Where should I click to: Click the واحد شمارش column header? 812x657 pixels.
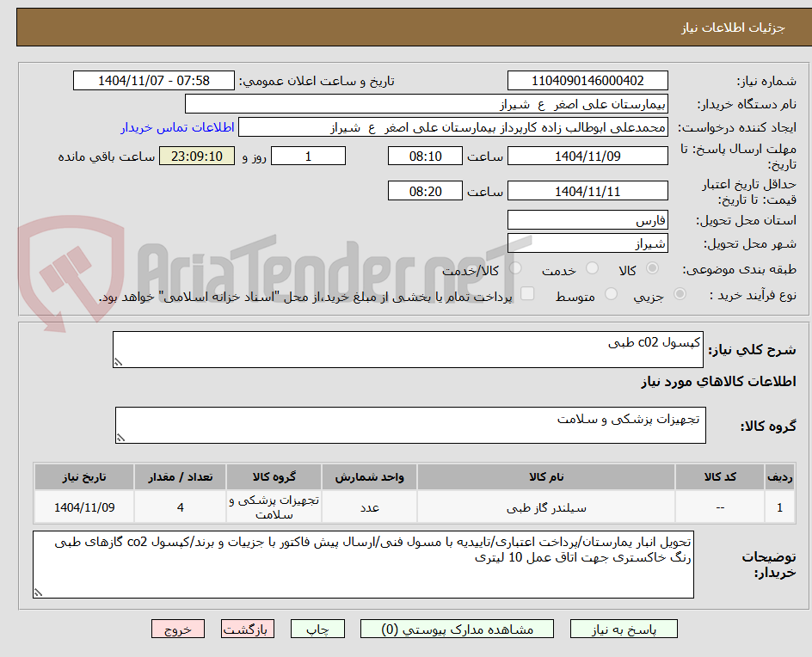370,476
